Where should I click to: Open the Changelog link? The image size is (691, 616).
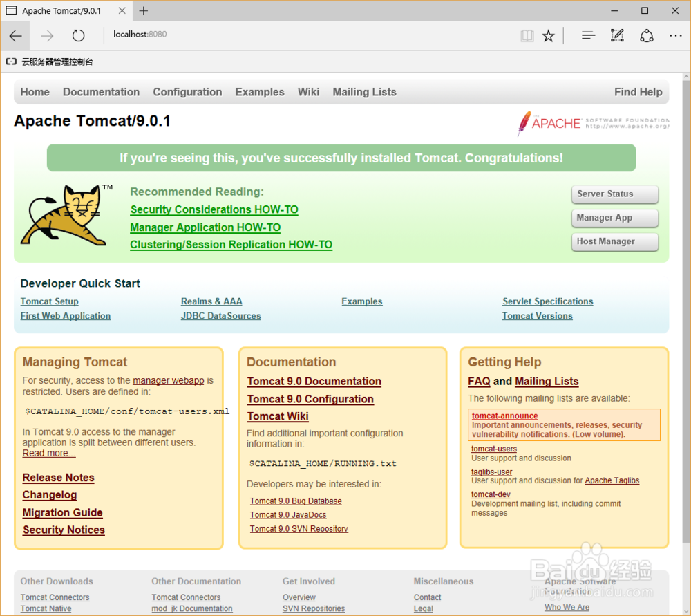click(x=49, y=495)
